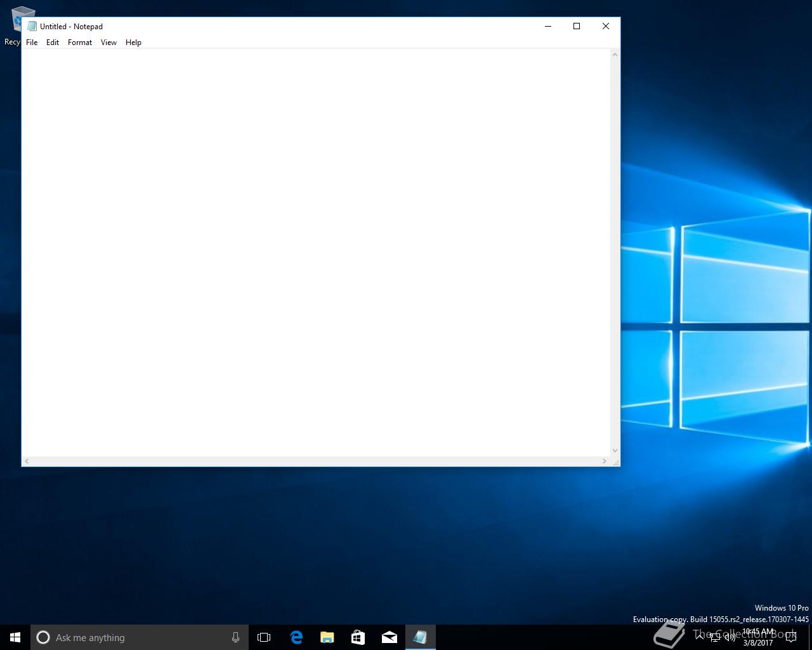The width and height of the screenshot is (812, 650).
Task: Open File Explorer from the taskbar
Action: pos(327,637)
